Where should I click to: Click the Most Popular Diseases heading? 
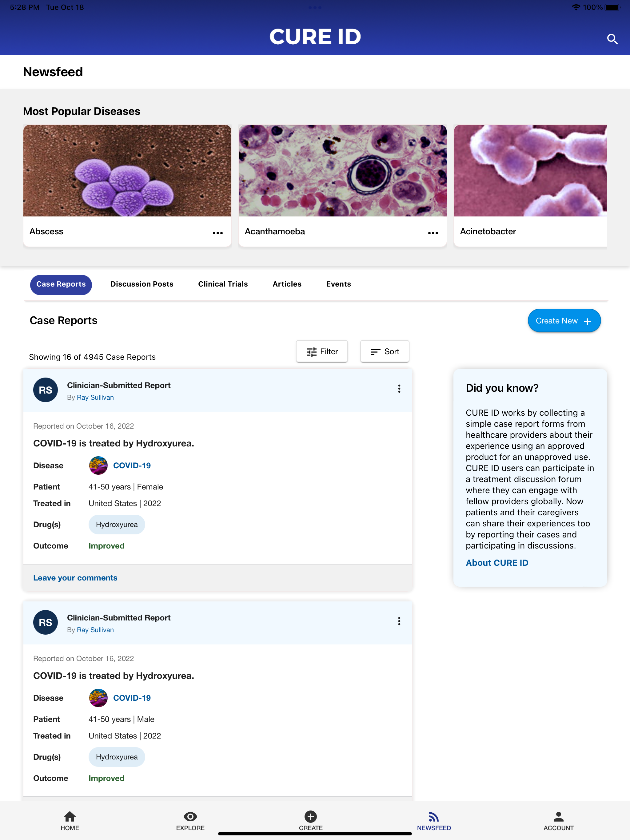point(82,111)
